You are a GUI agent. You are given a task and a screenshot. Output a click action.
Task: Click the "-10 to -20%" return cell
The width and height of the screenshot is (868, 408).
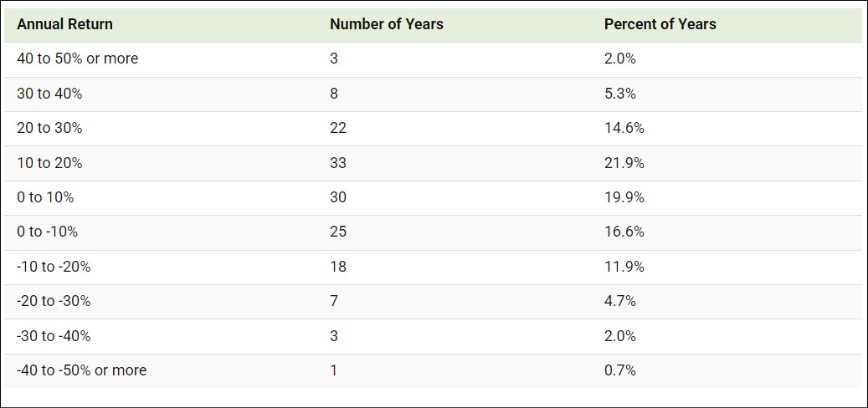(54, 267)
